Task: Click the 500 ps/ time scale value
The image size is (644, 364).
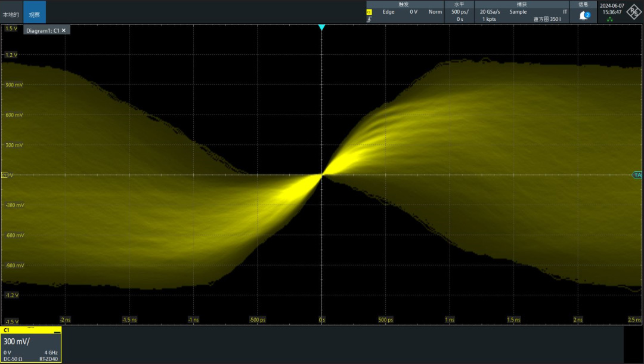Action: [x=460, y=12]
